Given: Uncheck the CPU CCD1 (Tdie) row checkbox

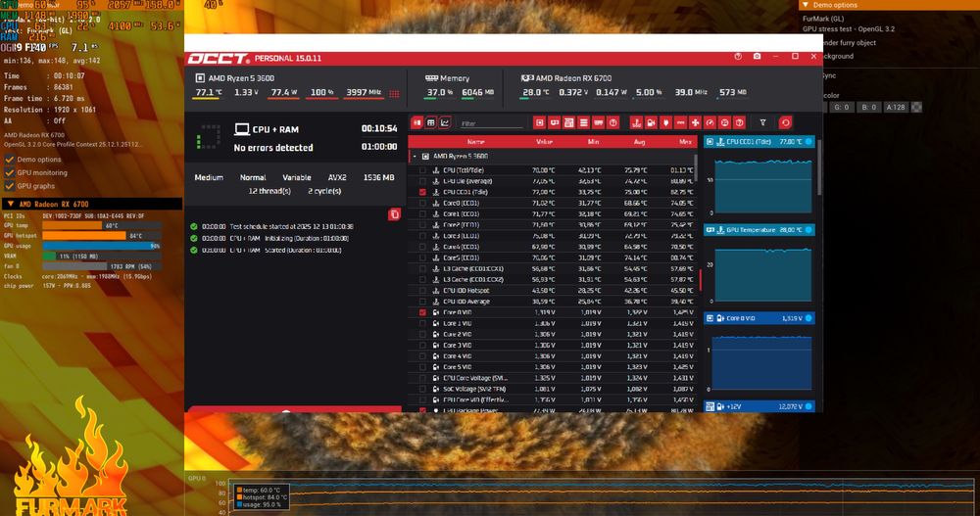Looking at the screenshot, I should click(x=422, y=192).
